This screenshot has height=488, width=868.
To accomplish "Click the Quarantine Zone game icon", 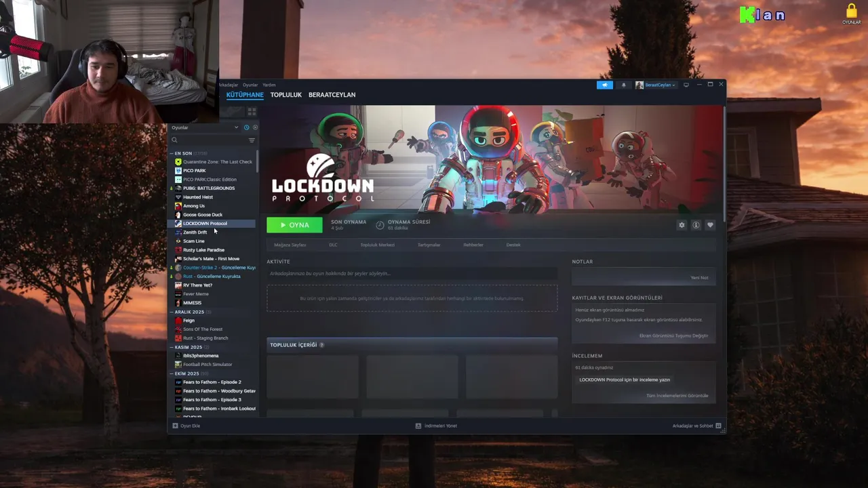I will (x=178, y=162).
